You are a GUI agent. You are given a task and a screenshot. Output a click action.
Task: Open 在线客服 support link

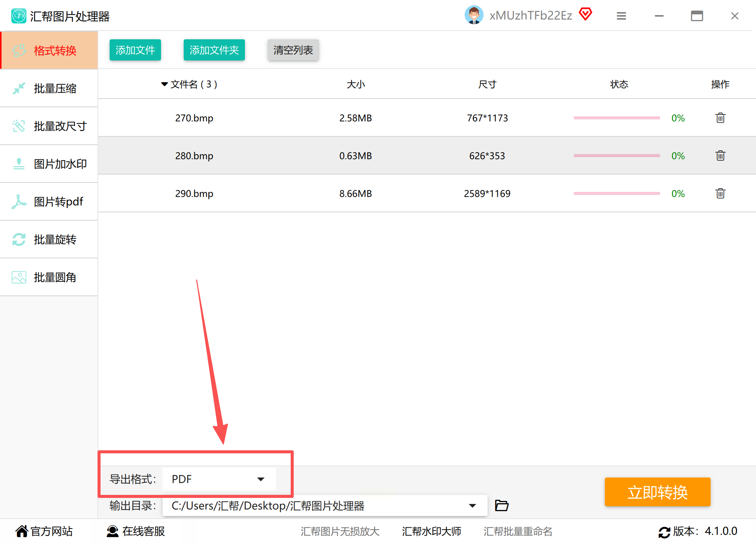pyautogui.click(x=136, y=531)
